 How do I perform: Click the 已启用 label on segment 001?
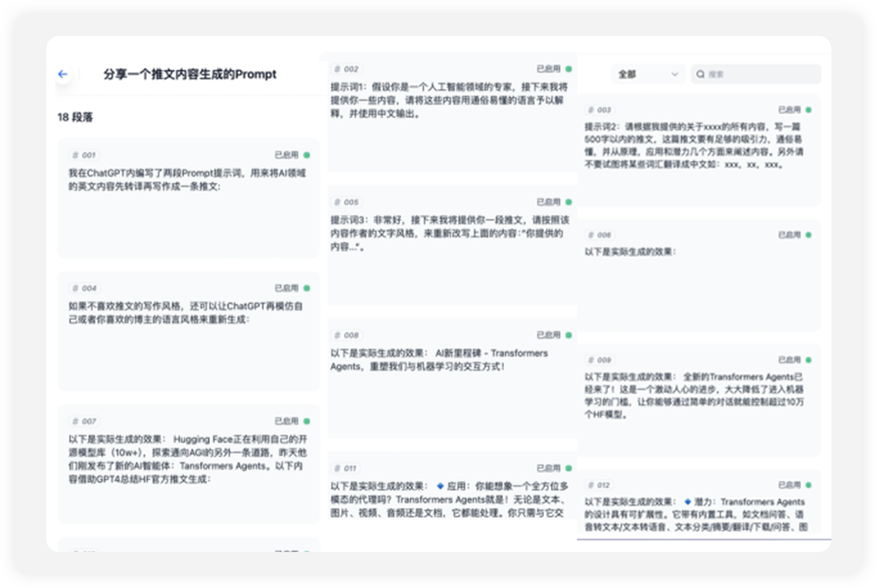pos(287,155)
